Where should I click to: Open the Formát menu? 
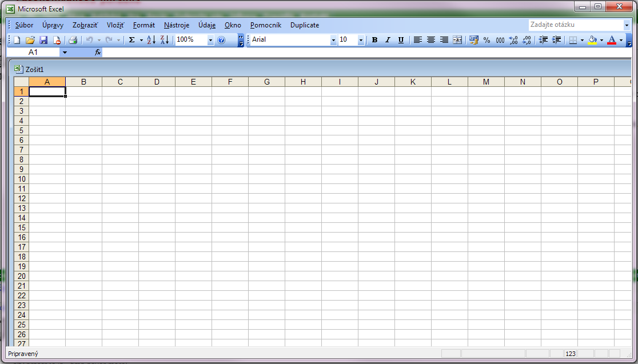click(x=144, y=25)
